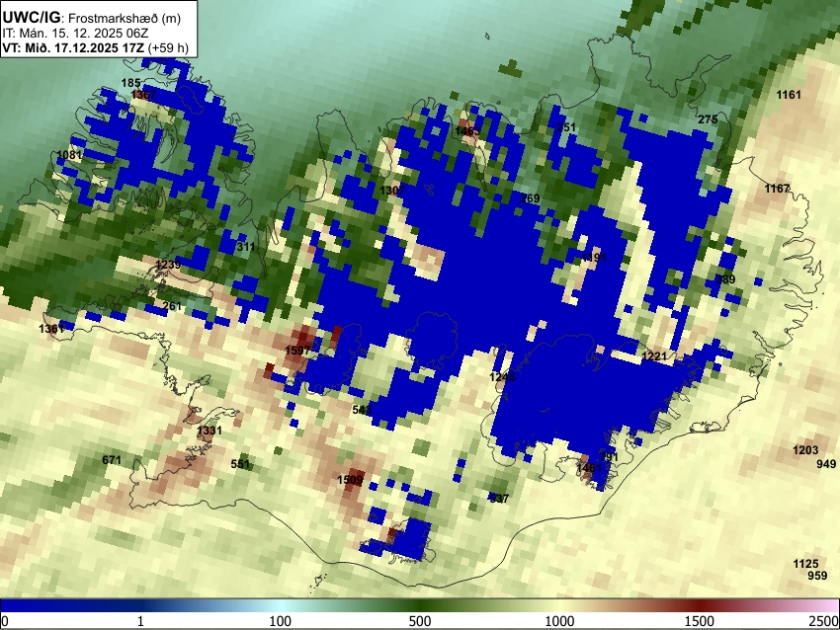The width and height of the screenshot is (840, 630).
Task: Select the 1361 value label
Action: [51, 329]
